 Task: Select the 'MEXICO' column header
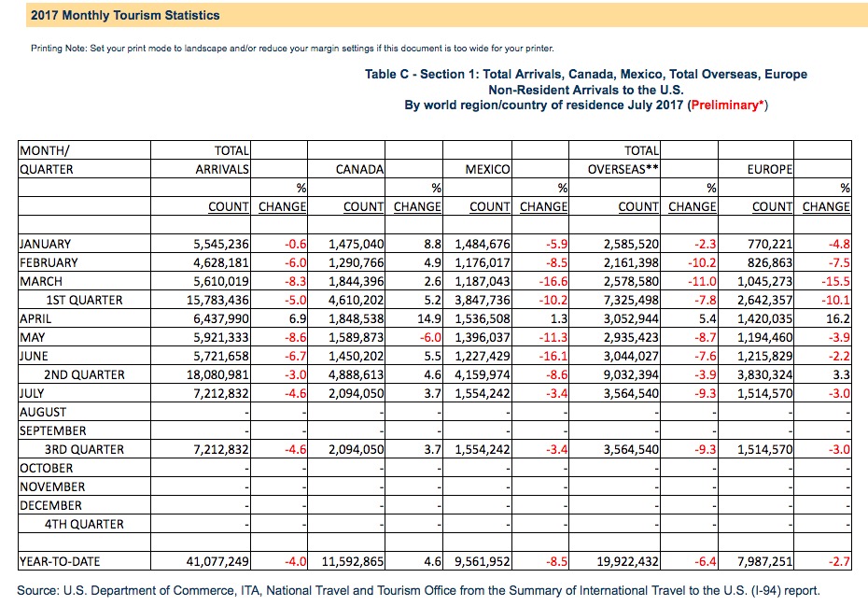(x=488, y=170)
